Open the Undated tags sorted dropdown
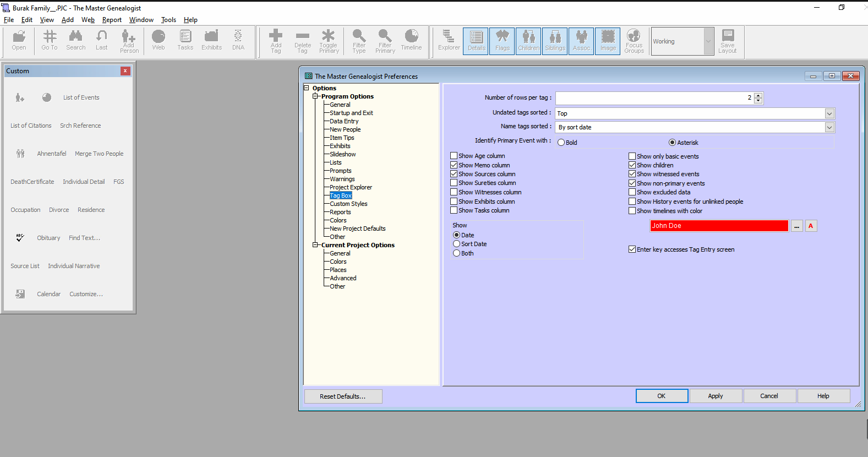This screenshot has height=457, width=868. point(829,113)
